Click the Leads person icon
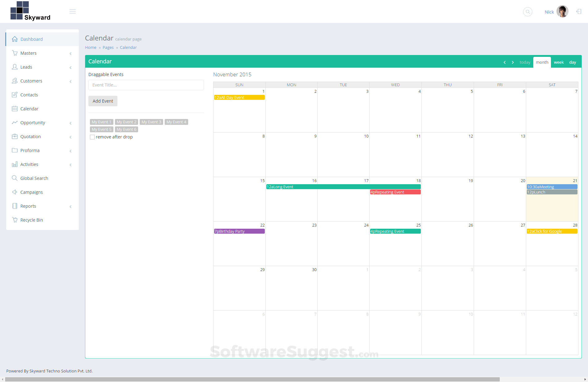 click(15, 67)
